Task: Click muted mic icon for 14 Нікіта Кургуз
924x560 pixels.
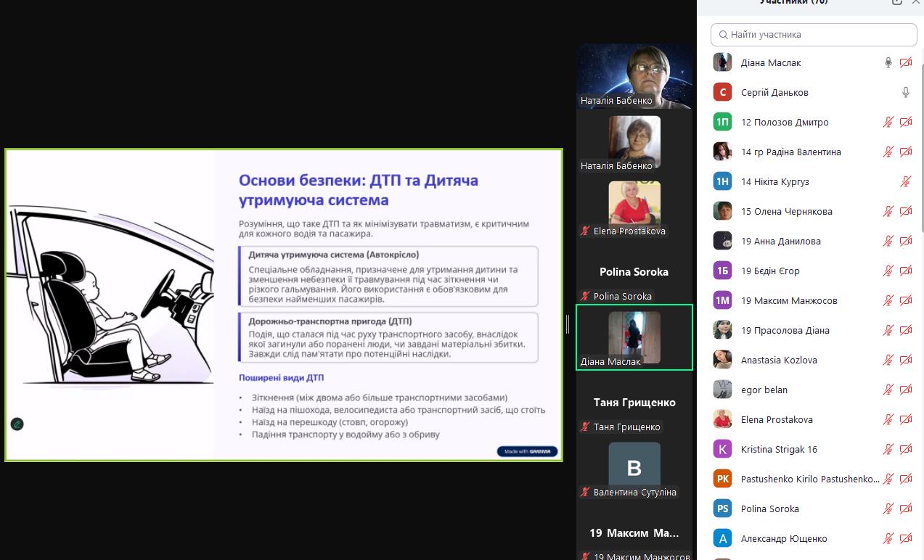Action: tap(905, 182)
